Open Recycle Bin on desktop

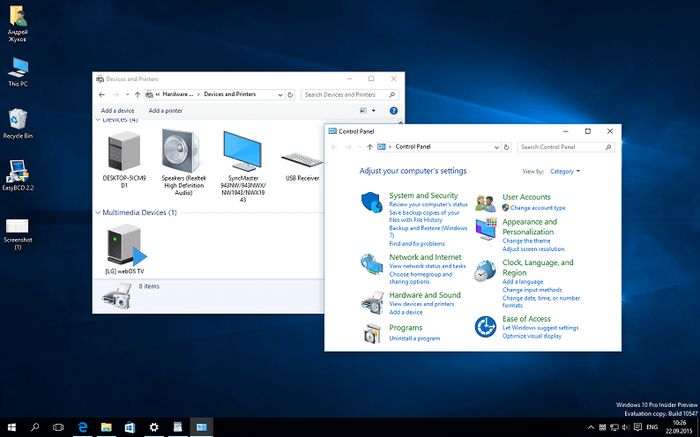pos(18,120)
